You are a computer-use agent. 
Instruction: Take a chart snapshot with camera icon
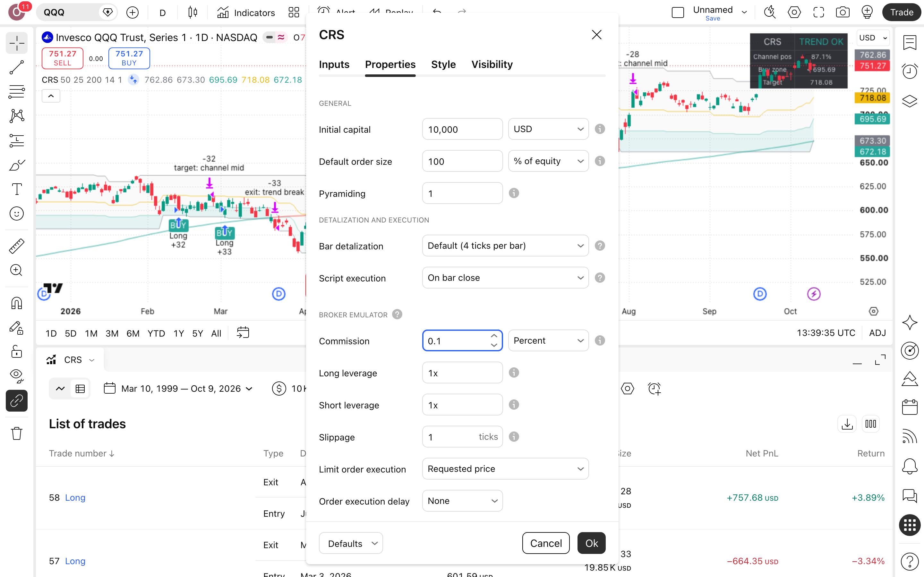click(x=842, y=12)
